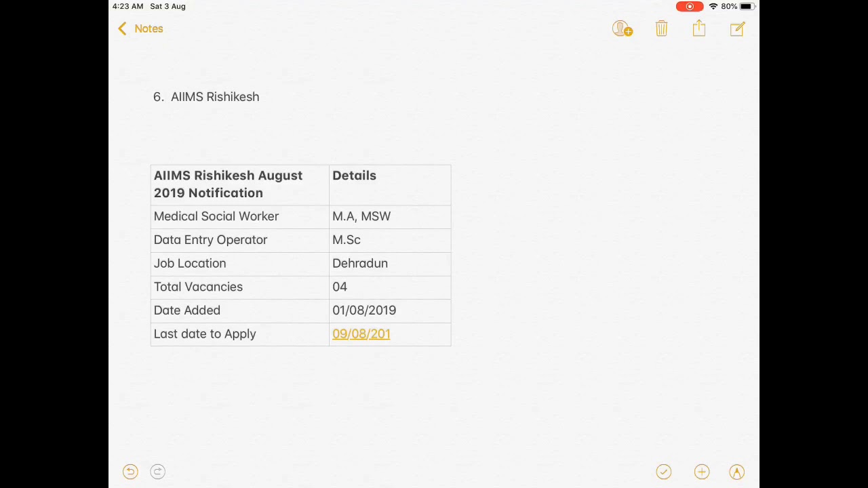The width and height of the screenshot is (868, 488).
Task: Open the 09/08/201 date link
Action: 361,333
